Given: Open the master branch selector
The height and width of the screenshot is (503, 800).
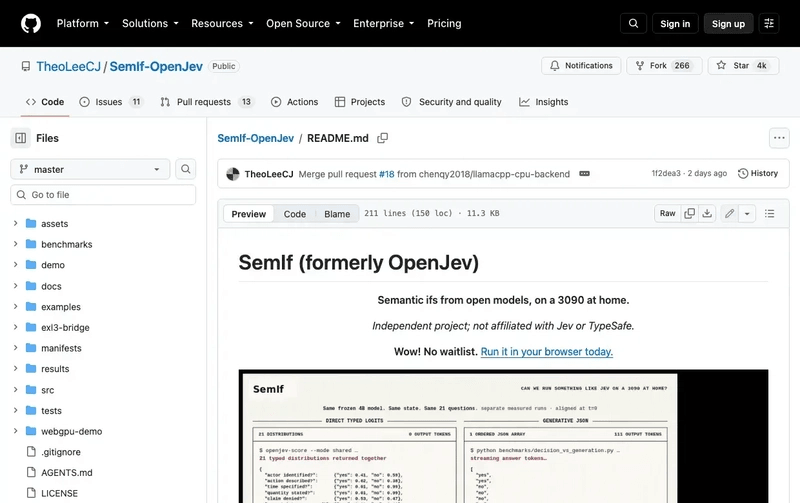Looking at the screenshot, I should (x=90, y=169).
